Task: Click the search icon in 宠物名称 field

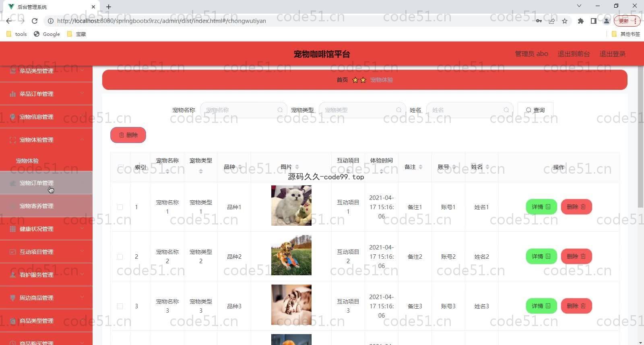Action: pos(280,110)
